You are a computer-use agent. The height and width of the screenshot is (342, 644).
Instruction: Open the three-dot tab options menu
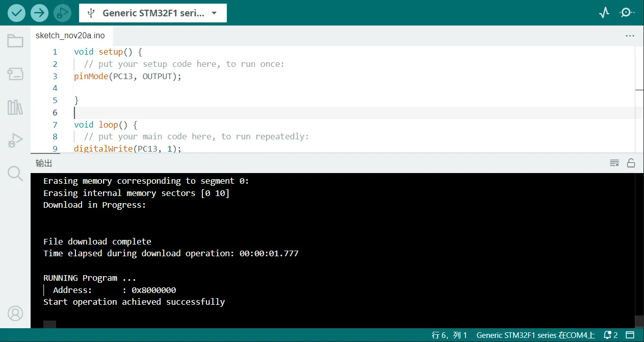630,36
